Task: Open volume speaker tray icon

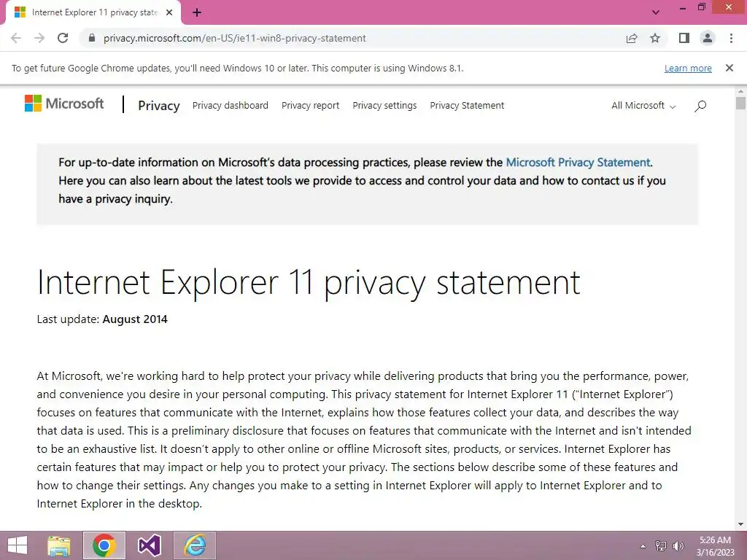Action: 678,545
